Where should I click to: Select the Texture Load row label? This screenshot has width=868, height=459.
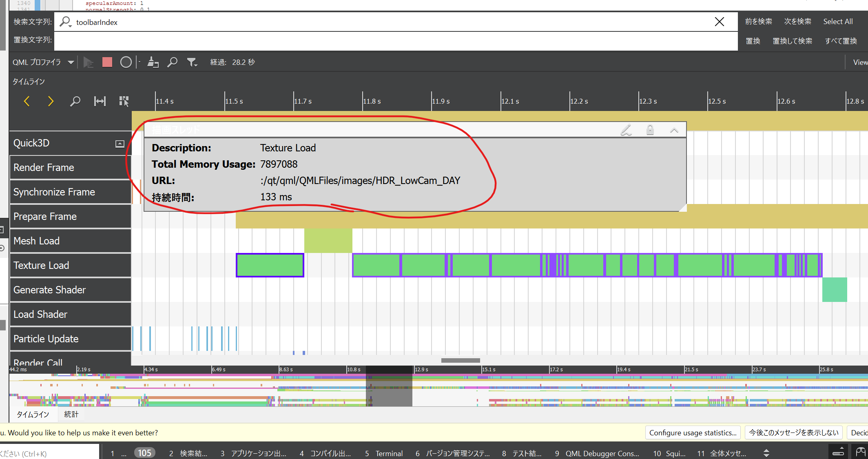click(x=70, y=265)
